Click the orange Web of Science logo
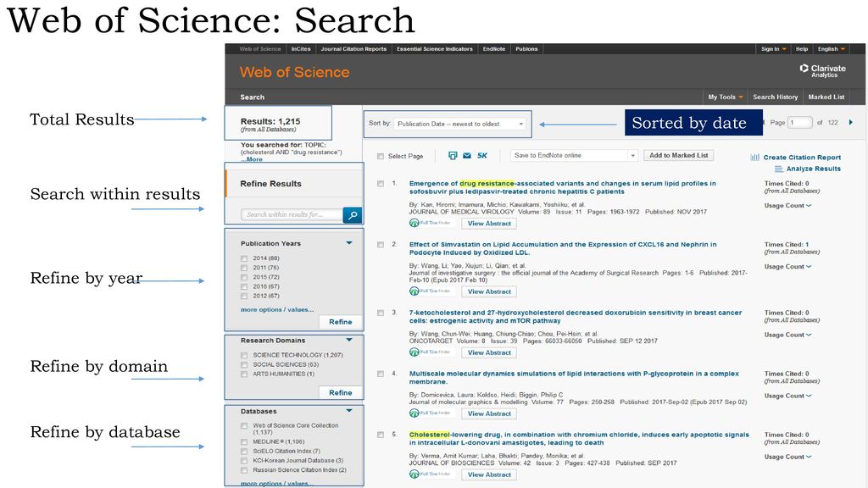Image resolution: width=868 pixels, height=488 pixels. click(294, 72)
